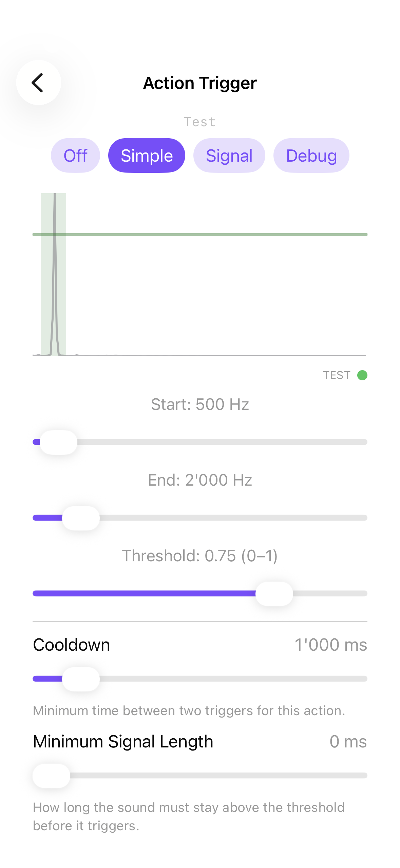Adjust the Threshold slider knob

(274, 593)
